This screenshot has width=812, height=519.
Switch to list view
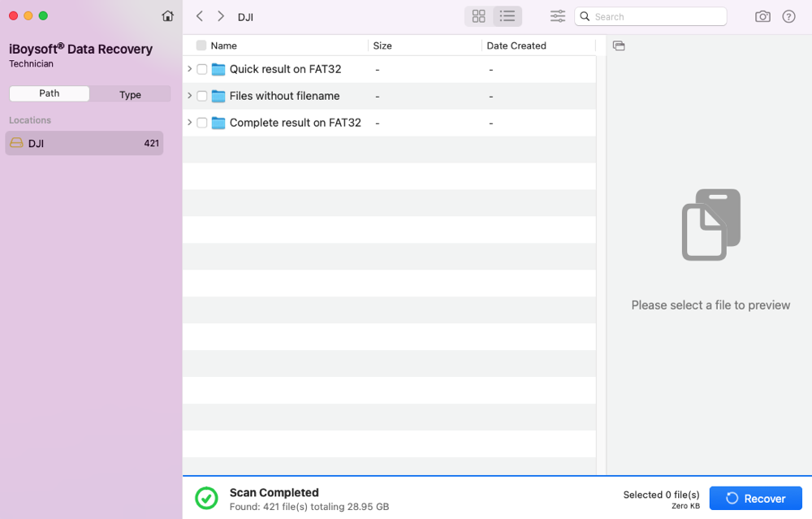508,16
